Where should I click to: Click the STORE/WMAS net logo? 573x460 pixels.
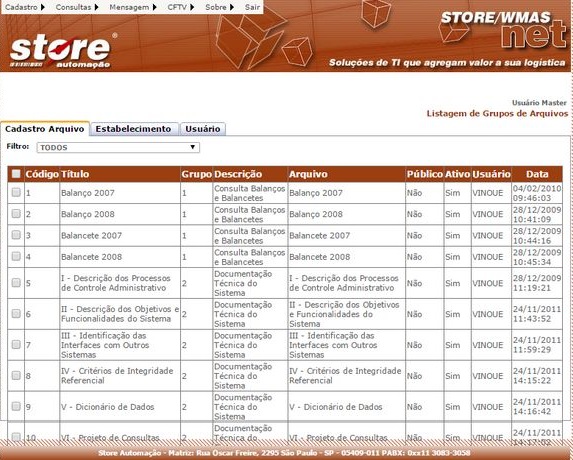tap(504, 29)
